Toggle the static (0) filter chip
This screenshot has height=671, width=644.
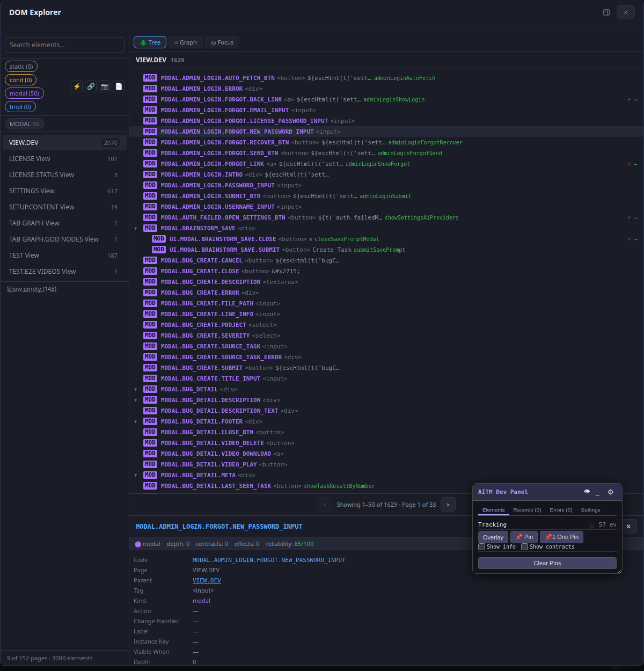click(x=21, y=67)
